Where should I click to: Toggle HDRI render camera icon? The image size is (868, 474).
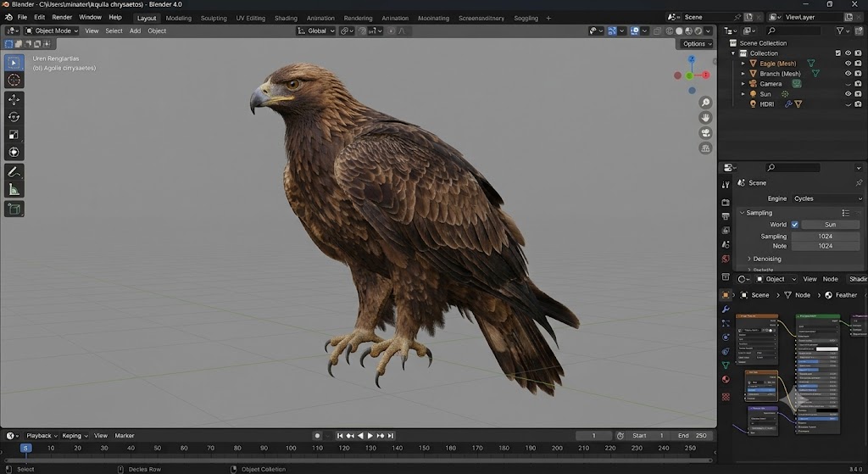858,104
